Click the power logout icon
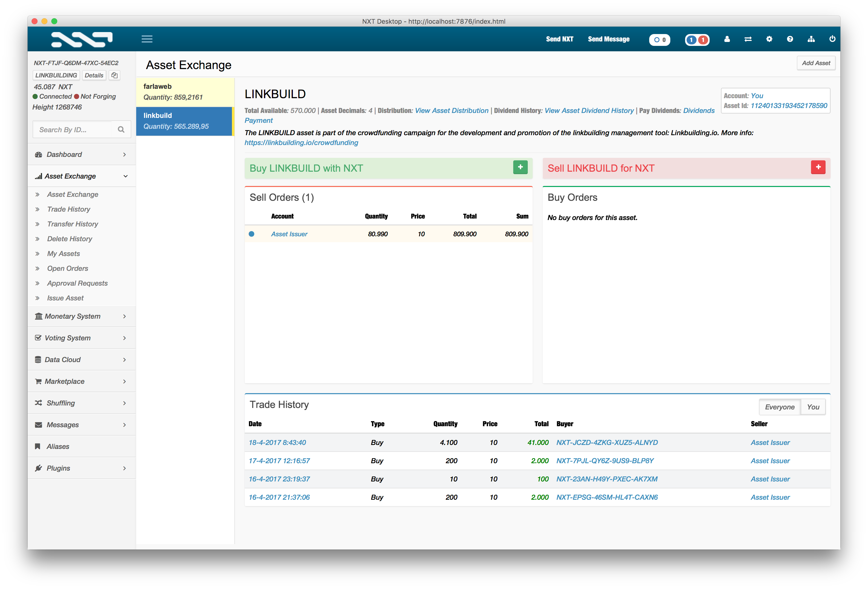 click(x=832, y=39)
